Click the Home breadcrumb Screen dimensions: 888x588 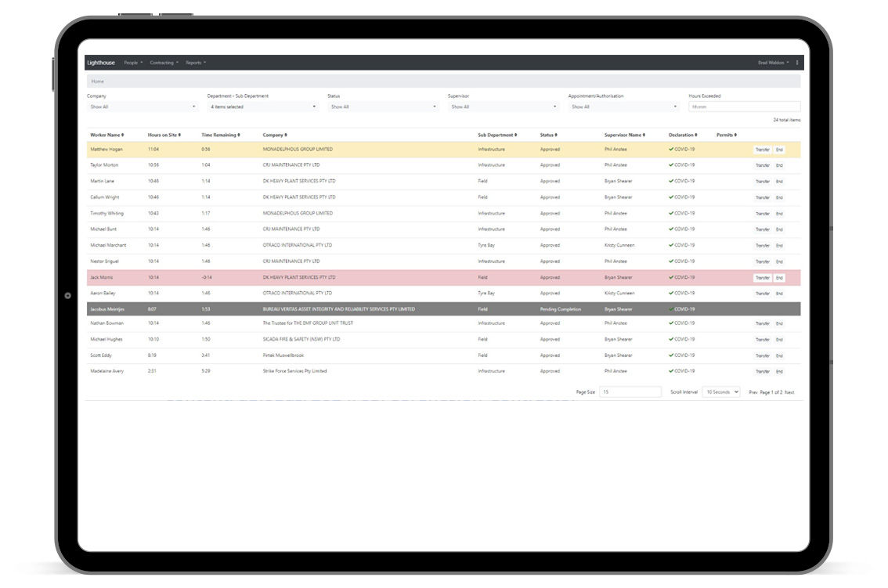click(97, 81)
